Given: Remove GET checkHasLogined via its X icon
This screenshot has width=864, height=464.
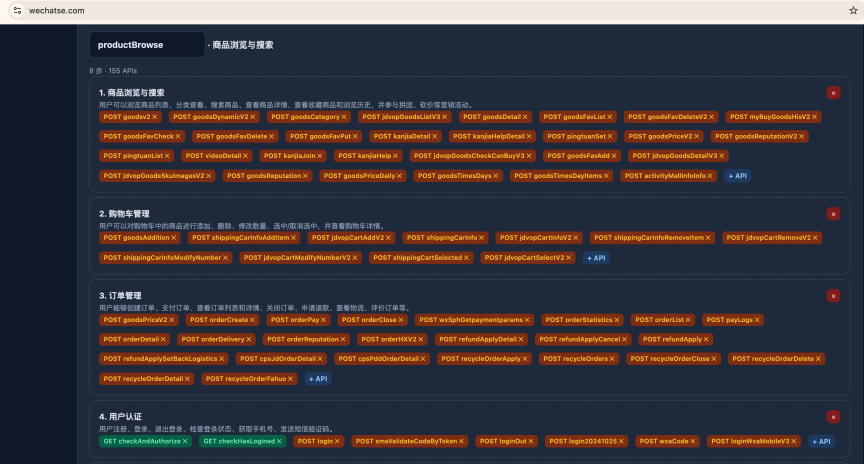Looking at the screenshot, I should (x=279, y=441).
